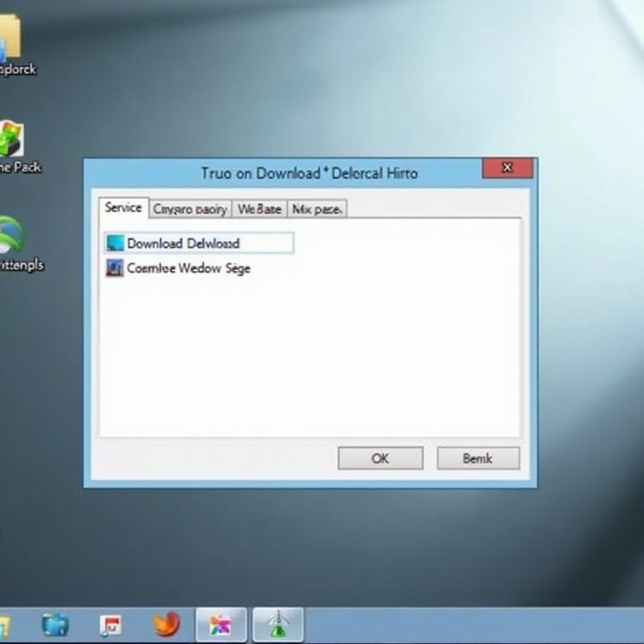Open the green cone taskbar app
Screen dimensions: 644x644
click(x=278, y=625)
